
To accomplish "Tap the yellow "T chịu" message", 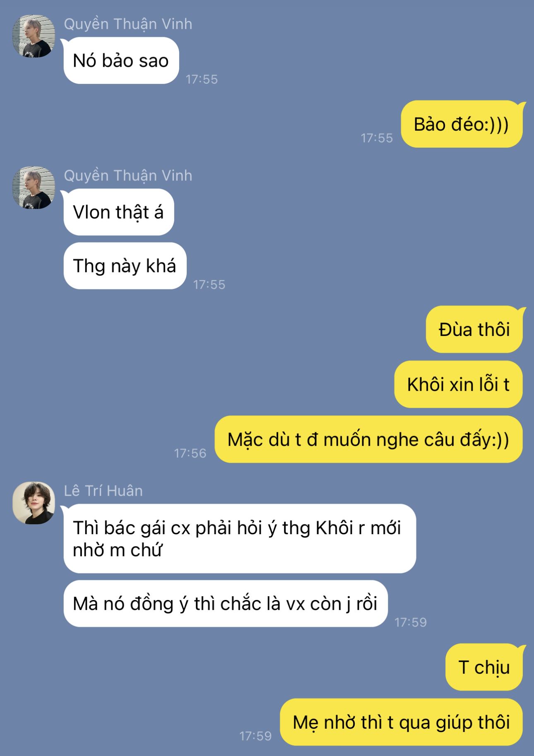I will click(x=484, y=667).
